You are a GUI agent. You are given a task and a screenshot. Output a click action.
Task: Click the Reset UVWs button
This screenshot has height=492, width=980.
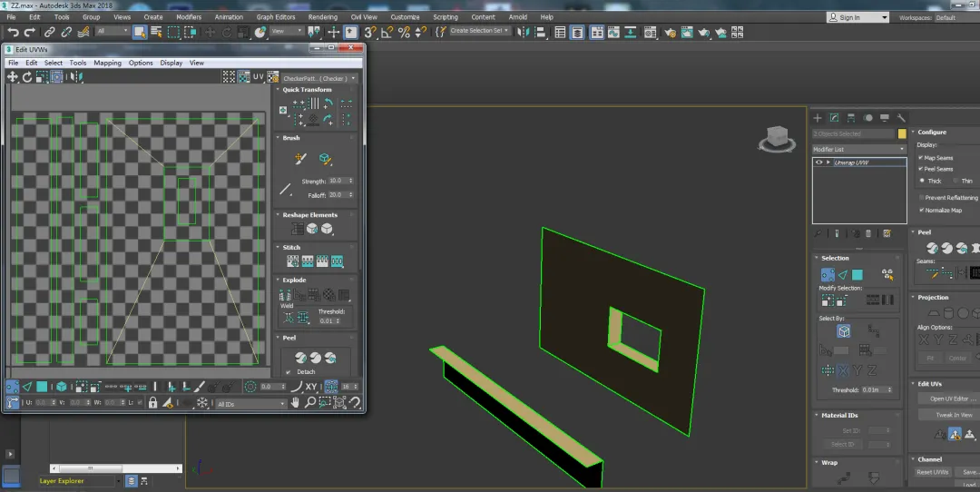[932, 472]
